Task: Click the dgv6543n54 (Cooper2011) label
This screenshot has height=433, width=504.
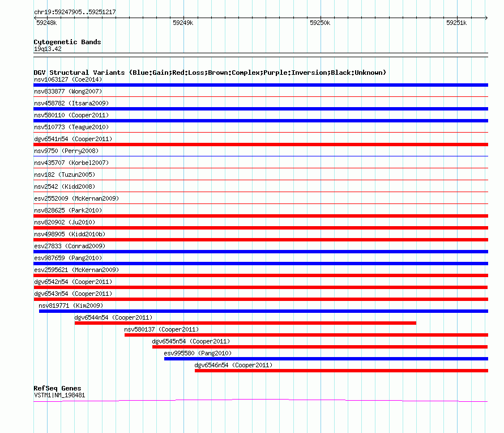Action: (x=73, y=294)
